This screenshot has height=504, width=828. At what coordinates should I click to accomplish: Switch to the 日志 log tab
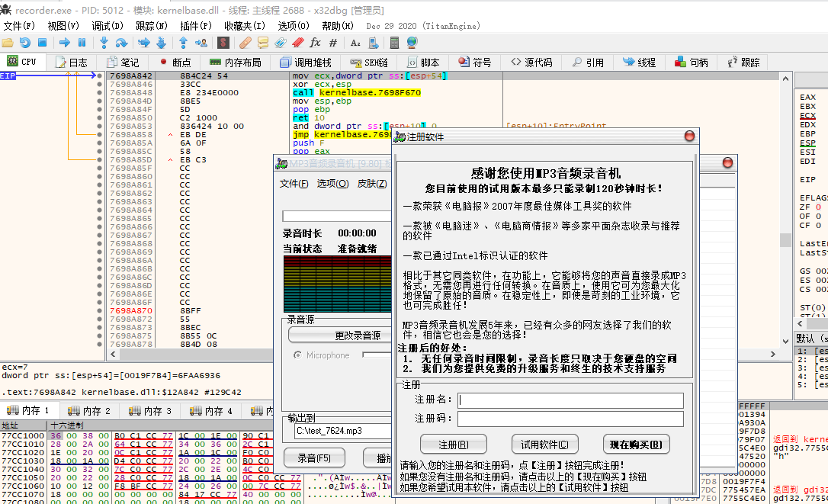tap(72, 63)
